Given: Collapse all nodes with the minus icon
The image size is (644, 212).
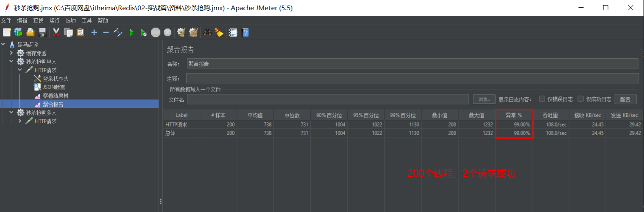Looking at the screenshot, I should pyautogui.click(x=106, y=32).
